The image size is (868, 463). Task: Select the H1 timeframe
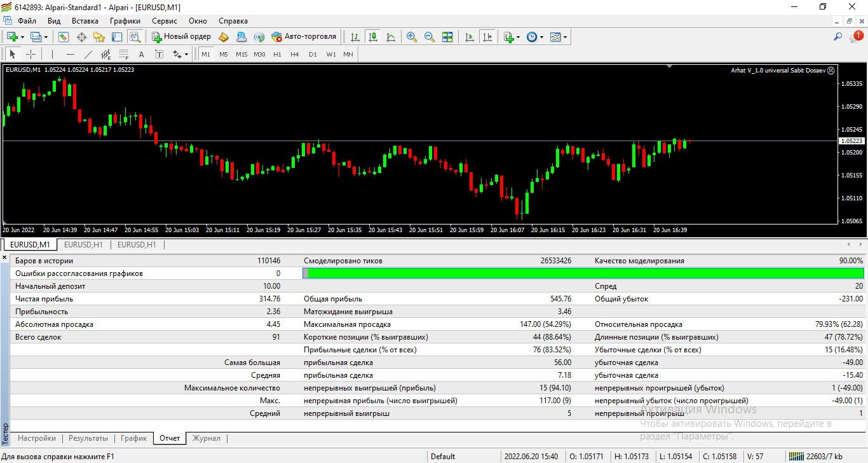277,54
